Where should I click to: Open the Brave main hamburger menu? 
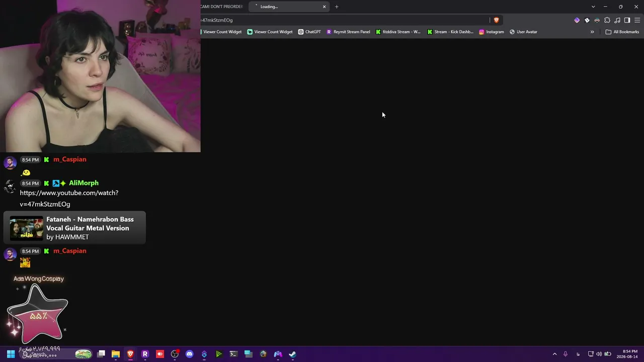click(x=637, y=20)
